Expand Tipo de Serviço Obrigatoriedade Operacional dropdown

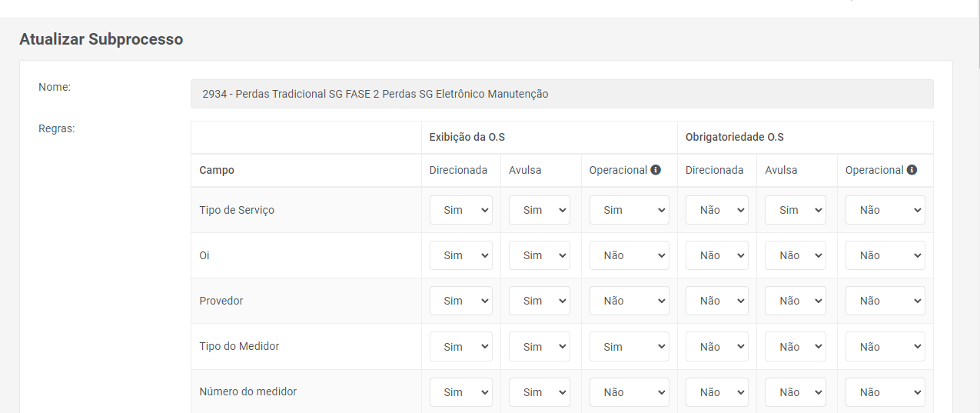885,210
